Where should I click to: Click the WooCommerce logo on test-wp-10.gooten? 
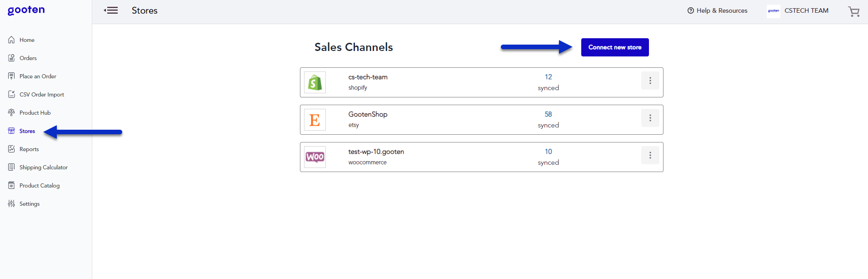click(x=314, y=157)
